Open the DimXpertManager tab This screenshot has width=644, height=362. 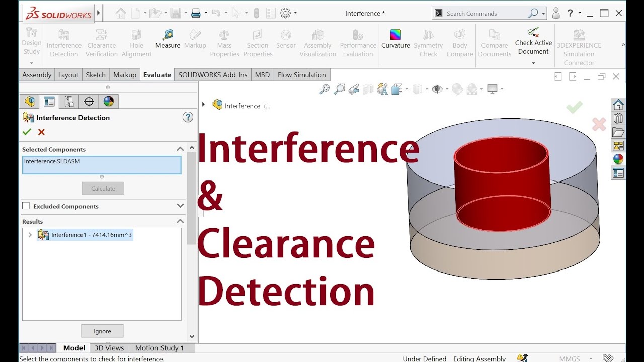[x=89, y=101]
